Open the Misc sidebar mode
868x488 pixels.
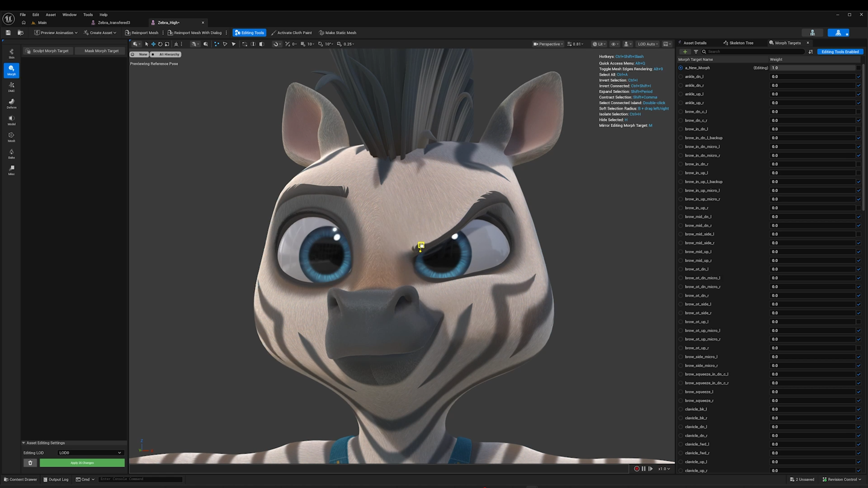[11, 170]
